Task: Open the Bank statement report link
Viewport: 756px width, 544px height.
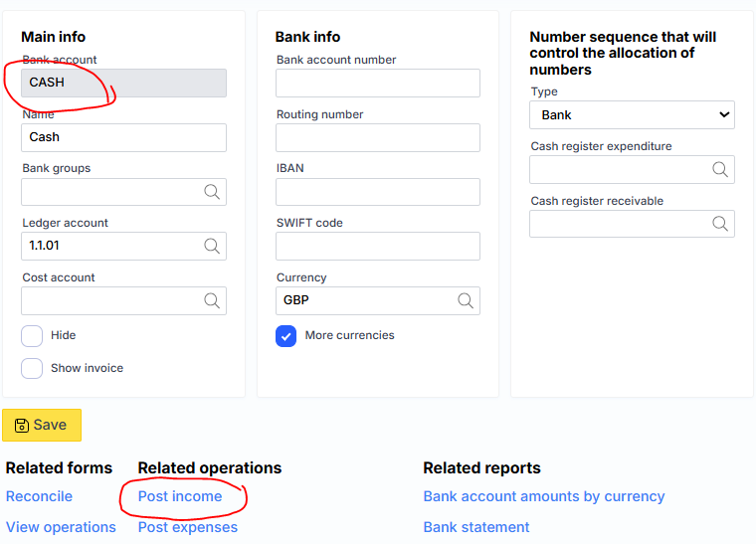Action: pos(476,527)
